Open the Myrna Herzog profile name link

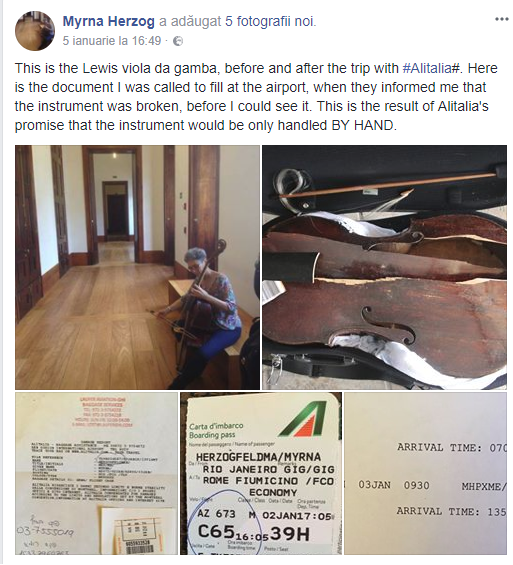coord(108,22)
